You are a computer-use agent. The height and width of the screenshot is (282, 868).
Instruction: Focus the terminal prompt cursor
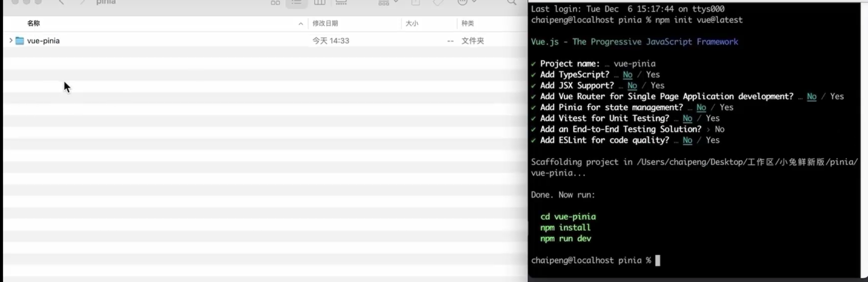point(657,260)
